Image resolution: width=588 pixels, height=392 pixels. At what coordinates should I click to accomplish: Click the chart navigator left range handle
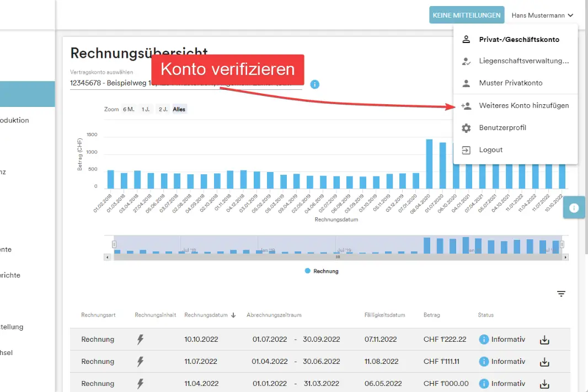tap(114, 244)
